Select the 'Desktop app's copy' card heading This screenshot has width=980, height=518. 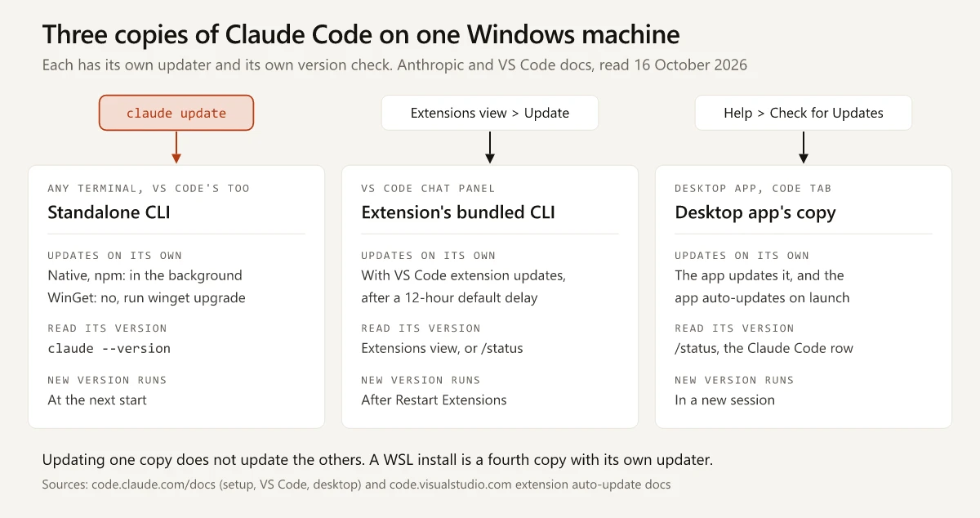[x=755, y=212]
